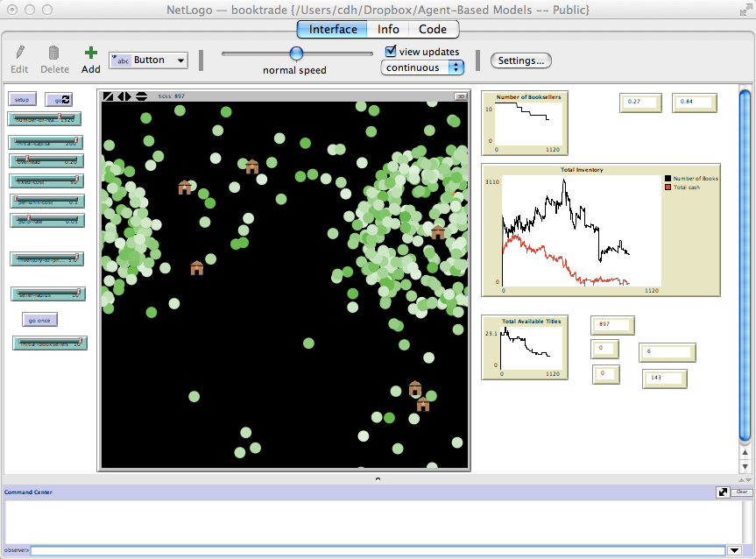Screen dimensions: 756x559
Task: Click the Delete trash icon
Action: pyautogui.click(x=53, y=54)
